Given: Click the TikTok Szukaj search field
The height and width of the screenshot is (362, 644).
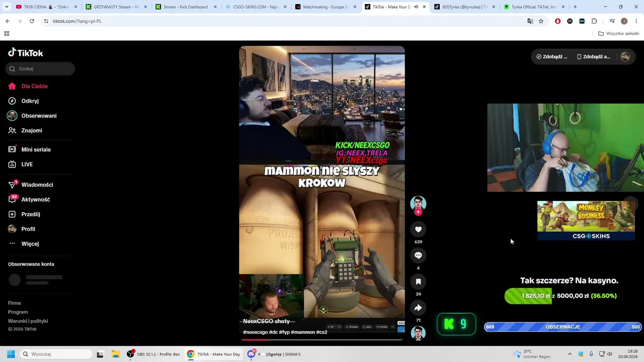Looking at the screenshot, I should click(40, 69).
